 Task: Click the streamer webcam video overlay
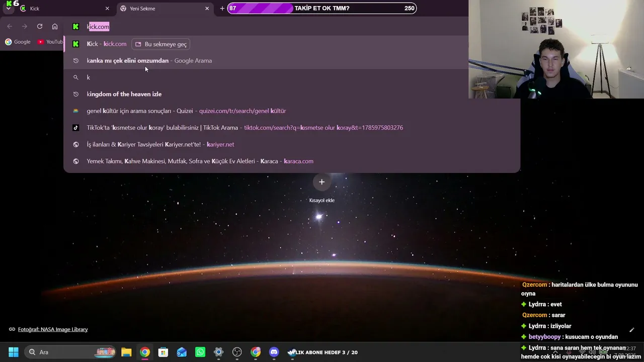pos(556,49)
